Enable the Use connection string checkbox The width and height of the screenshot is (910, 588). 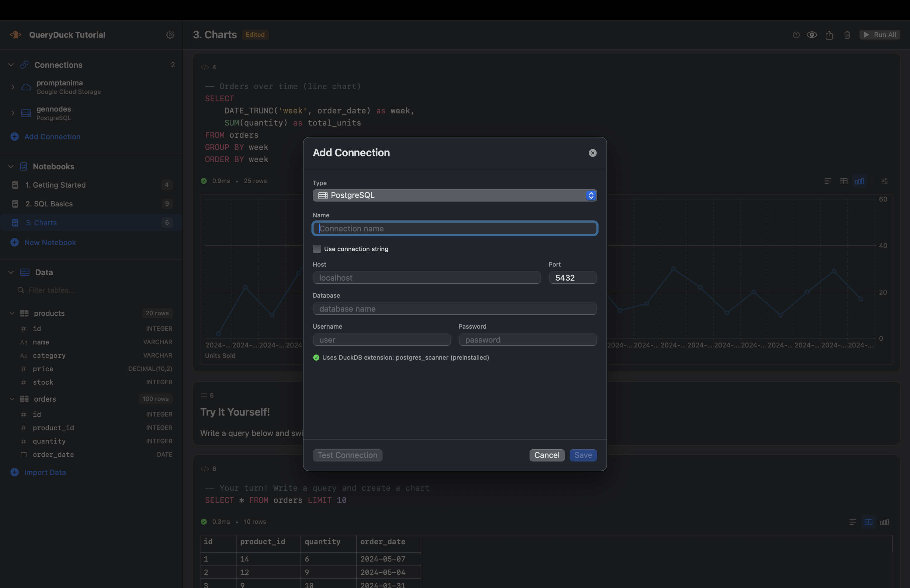coord(317,249)
